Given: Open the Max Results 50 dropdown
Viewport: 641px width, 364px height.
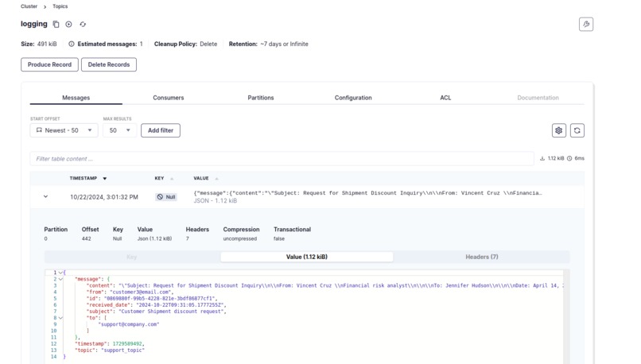Looking at the screenshot, I should coord(119,130).
